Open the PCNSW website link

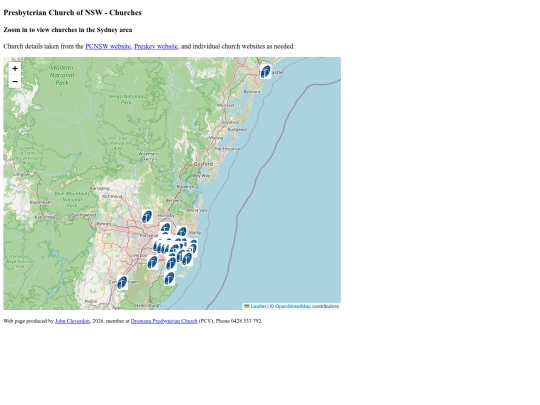tap(108, 46)
